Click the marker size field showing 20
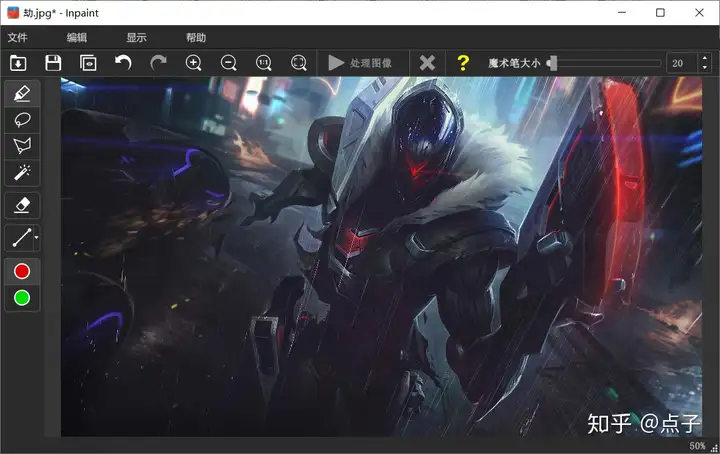Viewport: 720px width, 454px height. pyautogui.click(x=682, y=63)
